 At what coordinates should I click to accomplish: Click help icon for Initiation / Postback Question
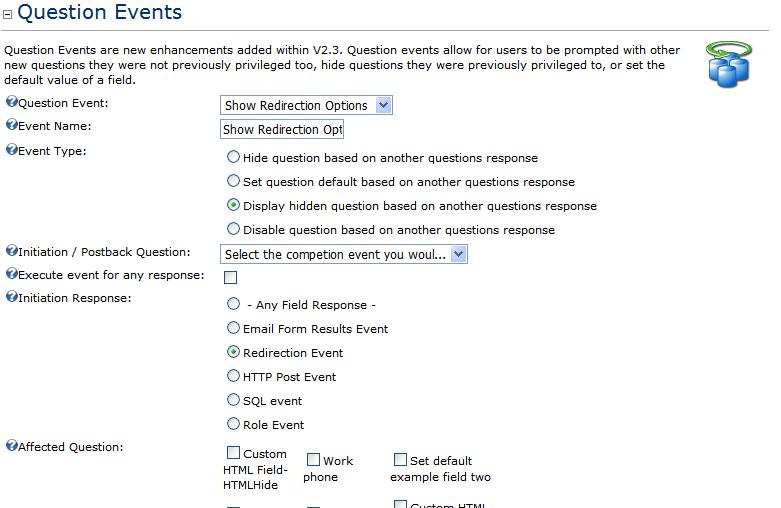tap(11, 251)
